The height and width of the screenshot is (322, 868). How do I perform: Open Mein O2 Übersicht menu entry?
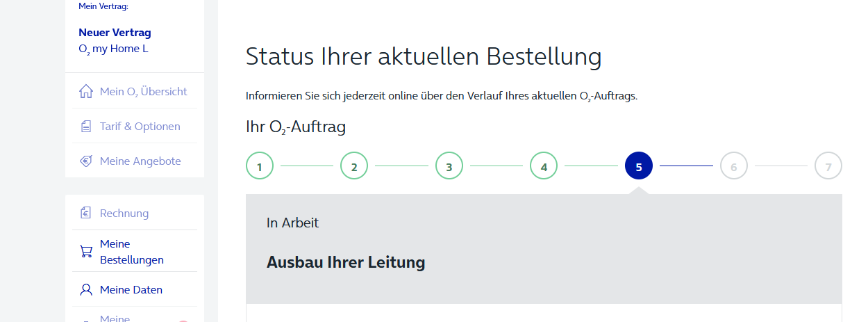click(131, 91)
